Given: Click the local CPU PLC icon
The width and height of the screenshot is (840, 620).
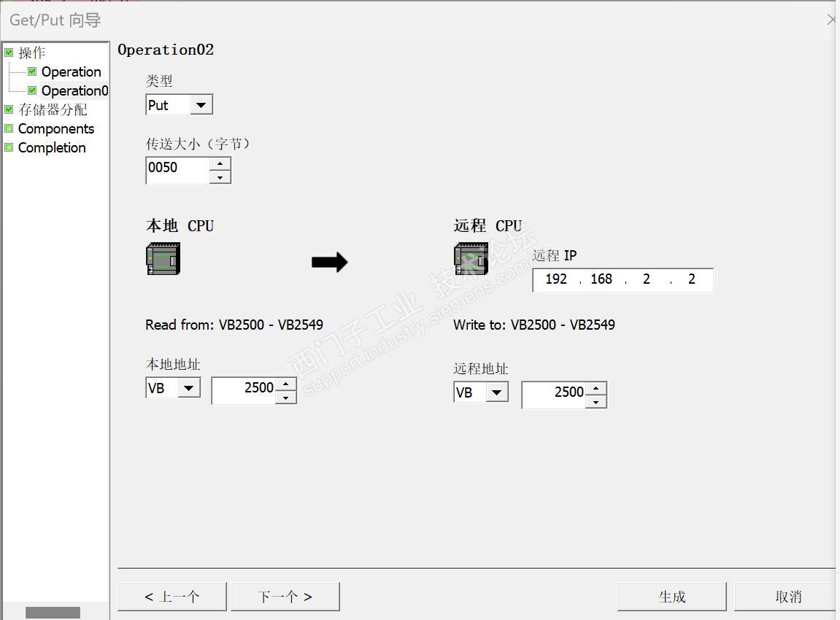Looking at the screenshot, I should tap(163, 258).
